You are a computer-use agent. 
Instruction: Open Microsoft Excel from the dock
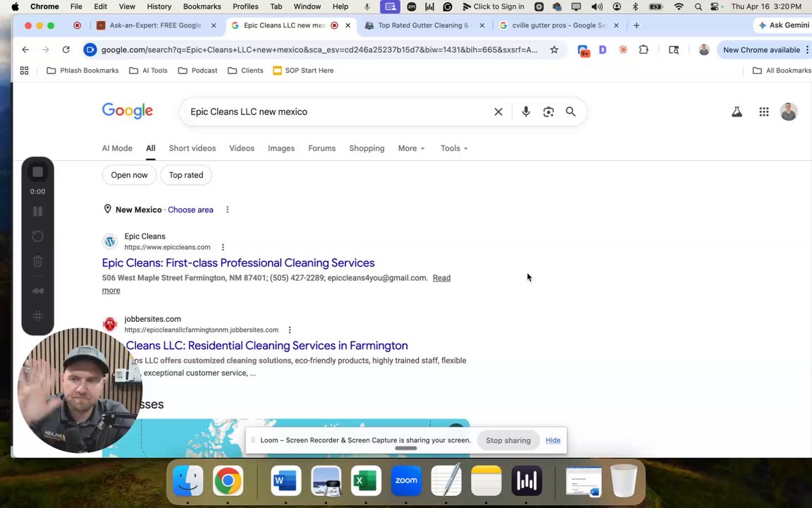coord(366,480)
